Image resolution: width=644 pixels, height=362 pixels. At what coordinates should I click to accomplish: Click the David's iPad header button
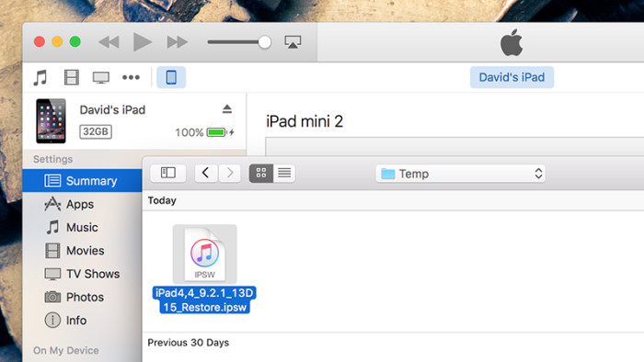point(512,77)
